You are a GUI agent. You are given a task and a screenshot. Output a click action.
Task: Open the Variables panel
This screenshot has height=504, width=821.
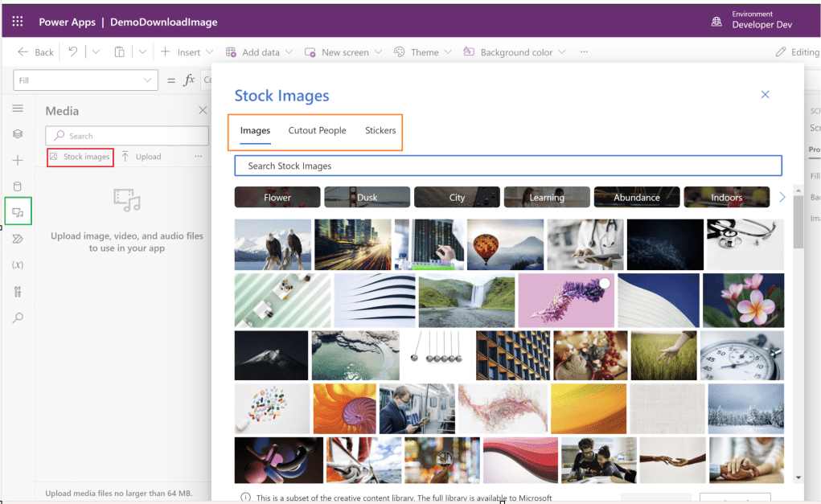[x=17, y=264]
